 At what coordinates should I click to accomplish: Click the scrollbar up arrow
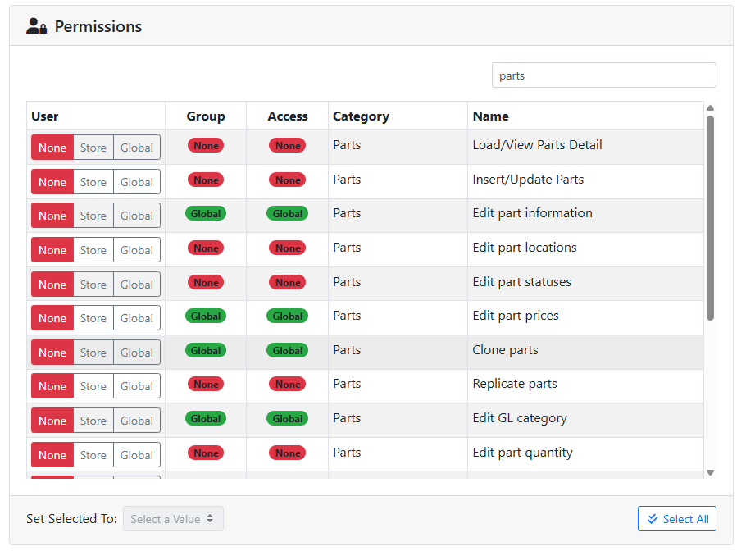pos(710,108)
